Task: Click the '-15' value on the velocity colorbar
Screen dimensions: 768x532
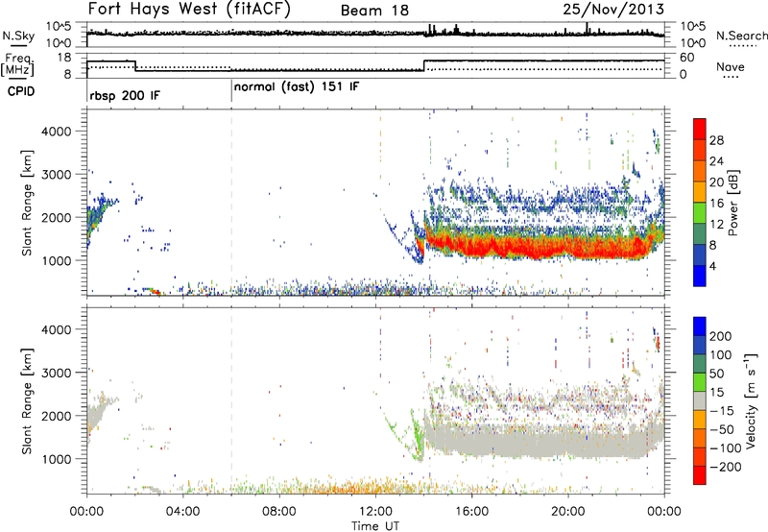Action: [x=722, y=411]
